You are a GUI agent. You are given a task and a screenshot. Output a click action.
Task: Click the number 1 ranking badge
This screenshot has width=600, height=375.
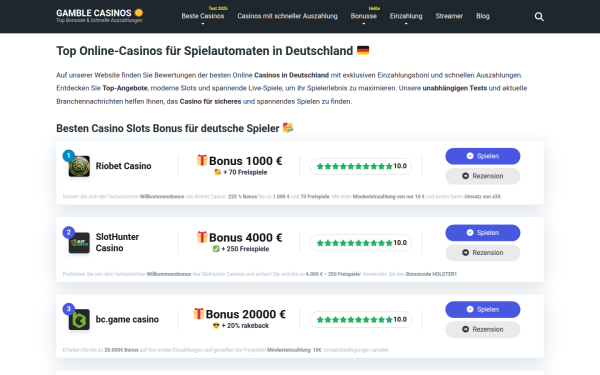[68, 155]
